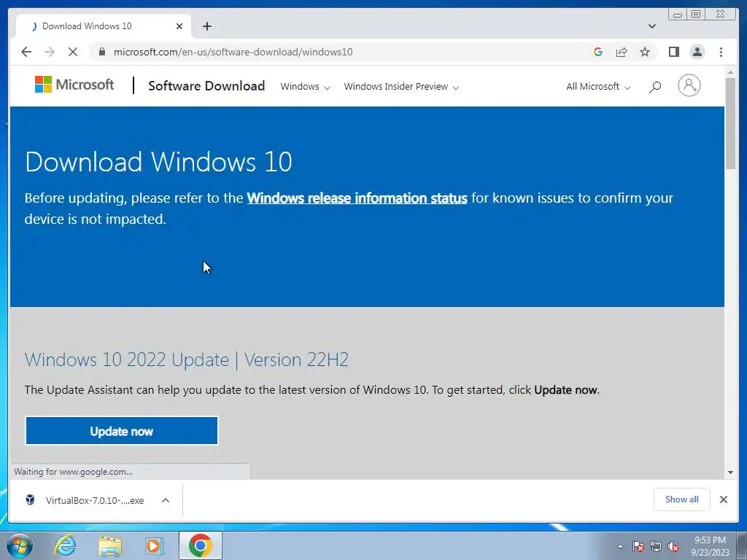747x560 pixels.
Task: Expand the Windows menu
Action: pos(305,87)
